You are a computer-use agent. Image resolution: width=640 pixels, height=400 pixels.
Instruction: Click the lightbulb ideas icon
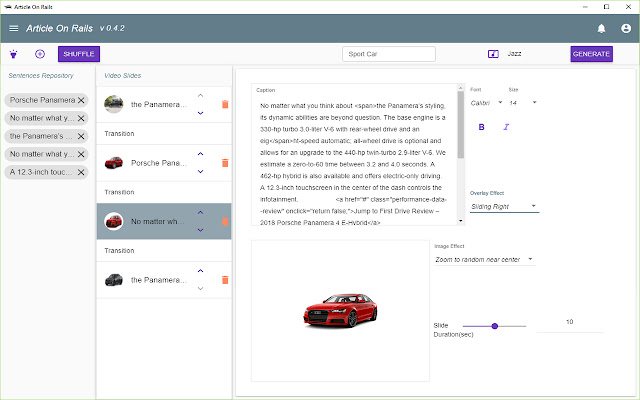[13, 54]
